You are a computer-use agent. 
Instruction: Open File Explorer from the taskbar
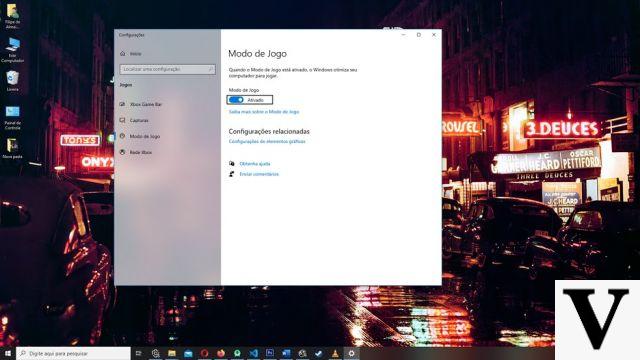click(172, 353)
